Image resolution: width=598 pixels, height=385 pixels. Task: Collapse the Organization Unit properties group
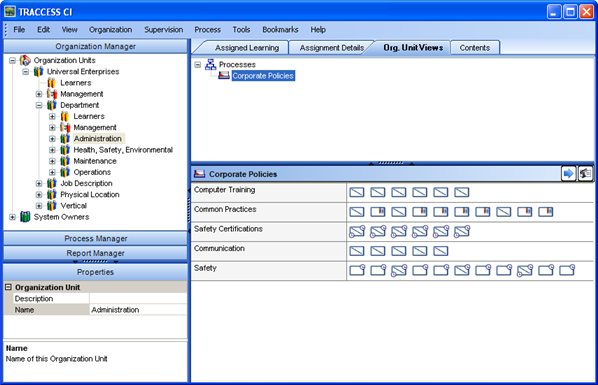[x=8, y=287]
